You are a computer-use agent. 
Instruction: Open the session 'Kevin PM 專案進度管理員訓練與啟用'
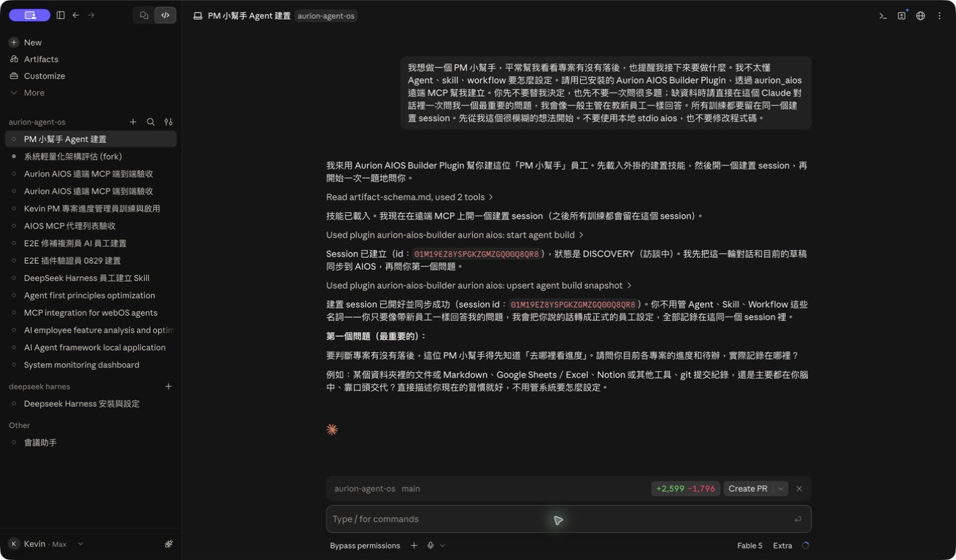coord(90,209)
